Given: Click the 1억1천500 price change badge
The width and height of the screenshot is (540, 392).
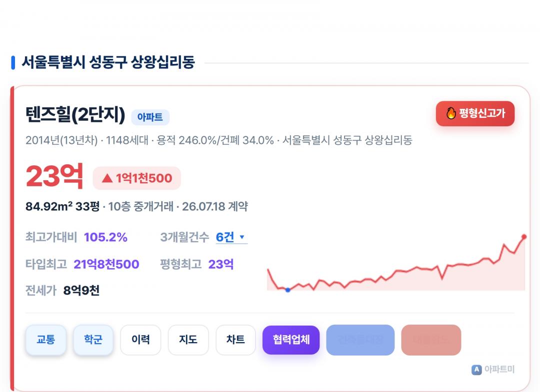Looking at the screenshot, I should coord(136,178).
